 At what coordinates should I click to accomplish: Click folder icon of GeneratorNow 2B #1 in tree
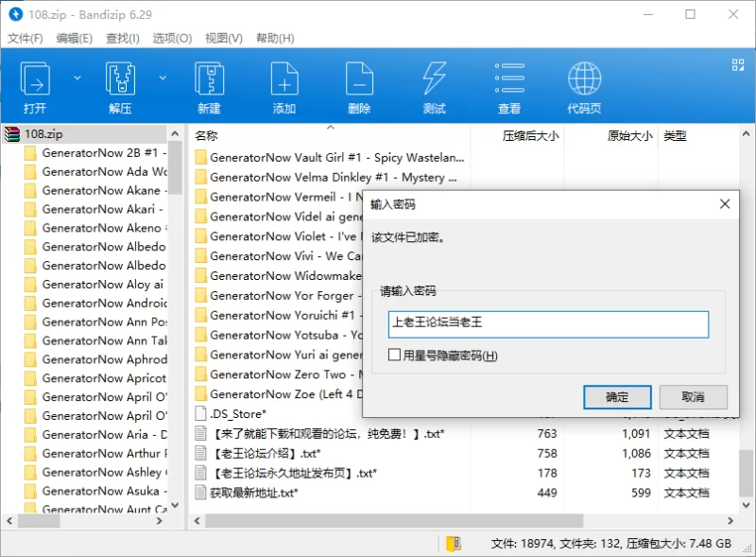click(x=30, y=153)
